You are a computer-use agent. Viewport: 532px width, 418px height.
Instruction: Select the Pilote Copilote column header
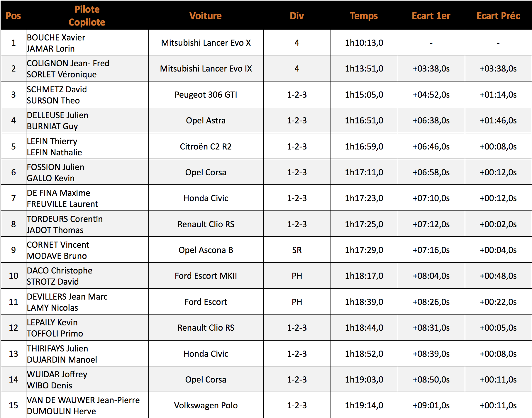[87, 16]
